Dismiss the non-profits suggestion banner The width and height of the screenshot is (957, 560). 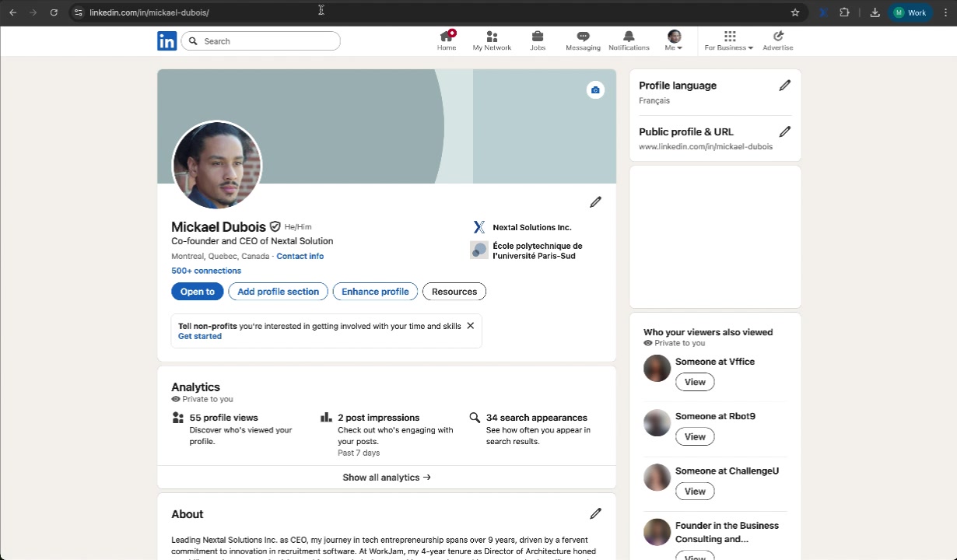pyautogui.click(x=470, y=325)
